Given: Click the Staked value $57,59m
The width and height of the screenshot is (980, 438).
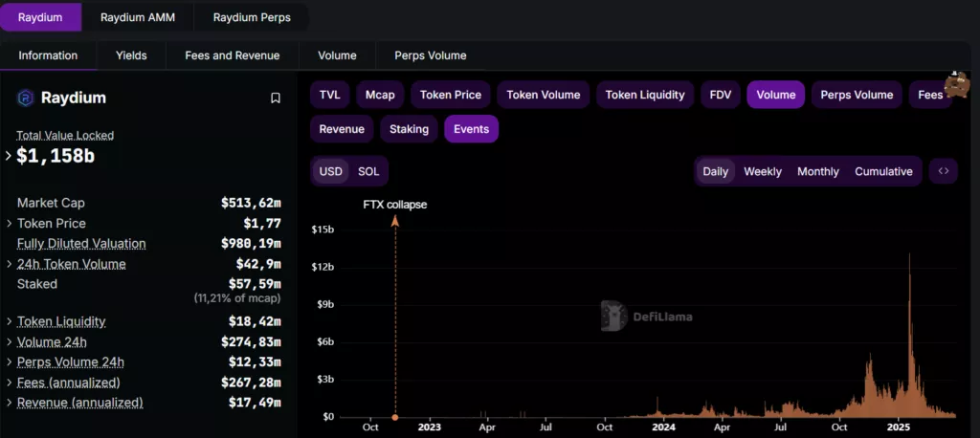Looking at the screenshot, I should [255, 284].
